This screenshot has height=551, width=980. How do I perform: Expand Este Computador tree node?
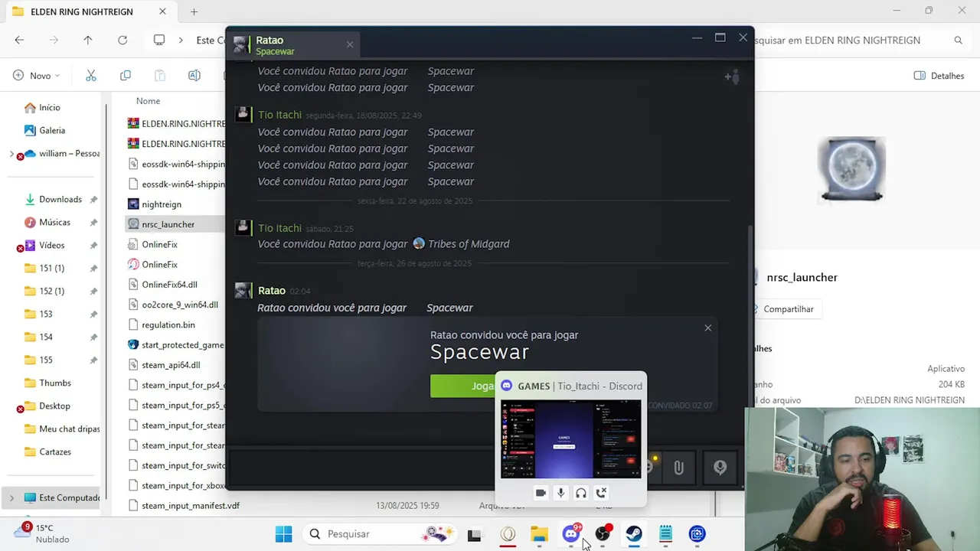tap(11, 497)
